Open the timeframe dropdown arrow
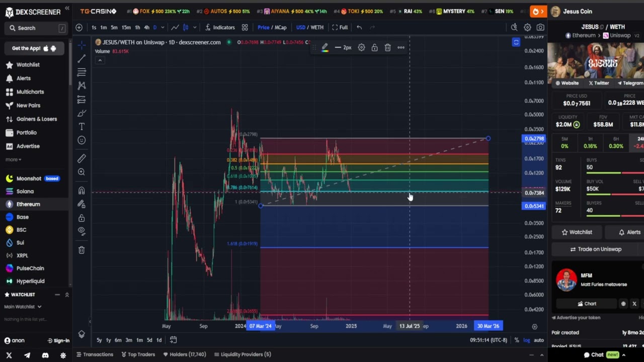The height and width of the screenshot is (362, 644). pyautogui.click(x=163, y=27)
